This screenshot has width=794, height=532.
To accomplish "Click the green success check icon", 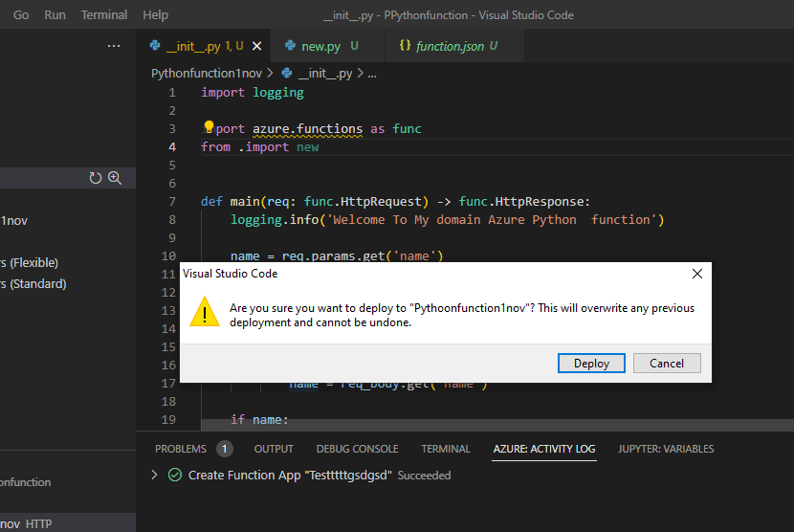I will coord(175,475).
